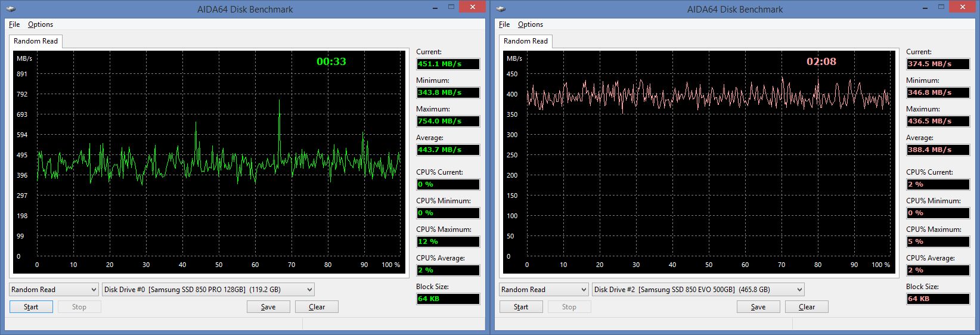Click Clear in the right benchmark window
This screenshot has height=335, width=980.
click(807, 307)
